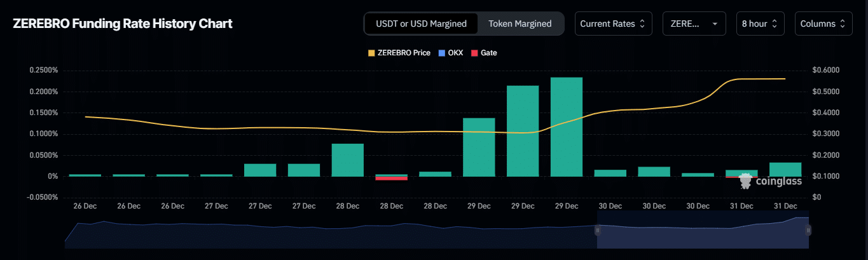Click the chevron icon beside 8 hour
This screenshot has height=260, width=868.
click(x=775, y=24)
